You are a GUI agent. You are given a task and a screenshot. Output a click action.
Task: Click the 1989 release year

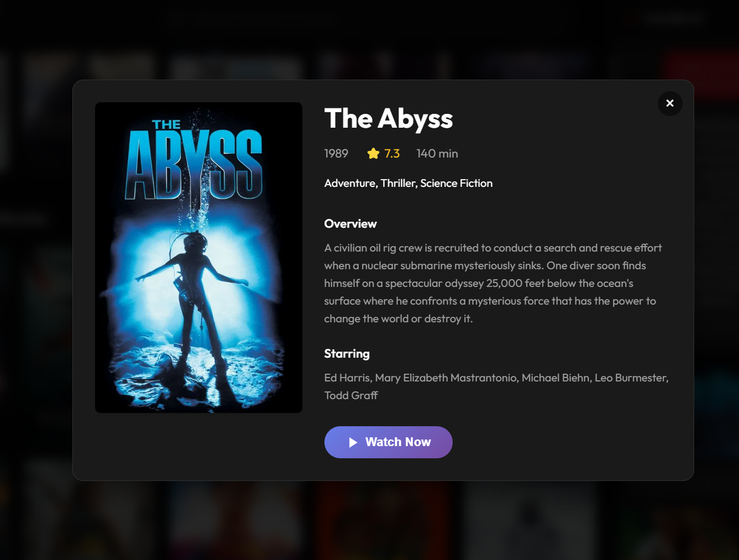(336, 154)
